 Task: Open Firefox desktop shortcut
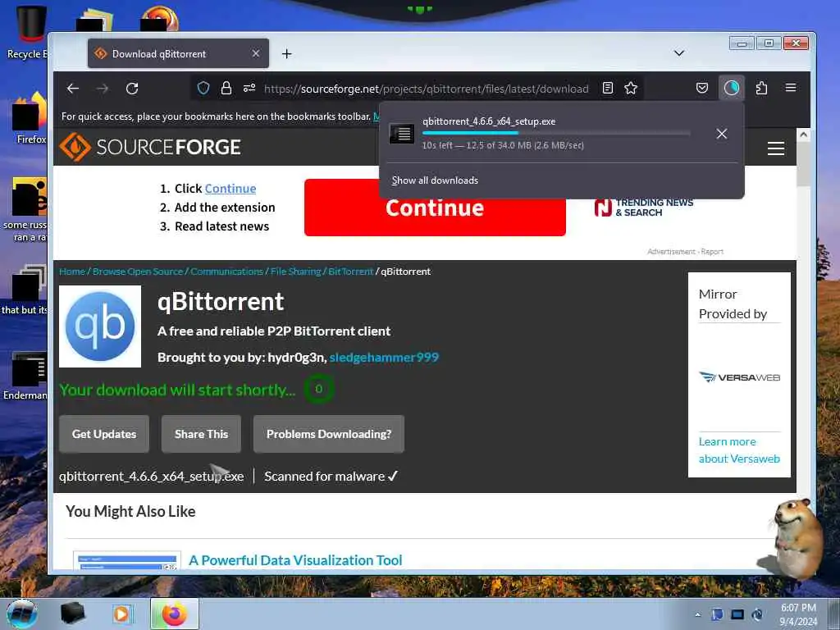(30, 118)
